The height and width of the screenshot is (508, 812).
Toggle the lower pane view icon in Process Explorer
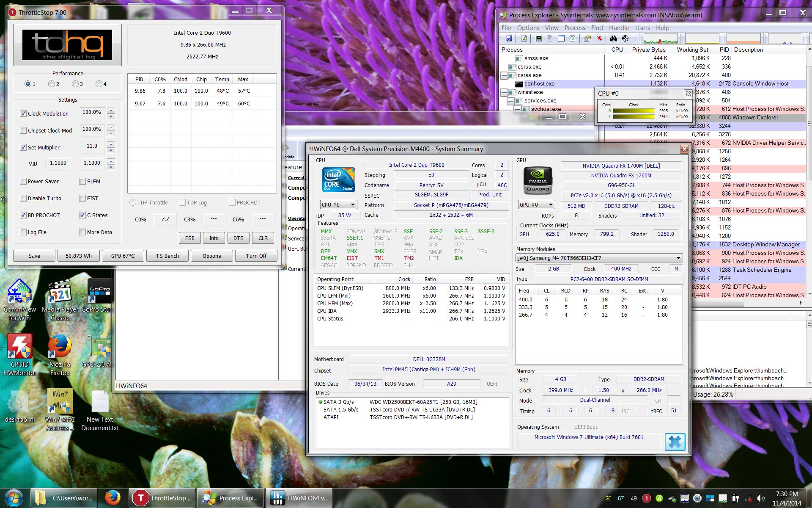561,39
